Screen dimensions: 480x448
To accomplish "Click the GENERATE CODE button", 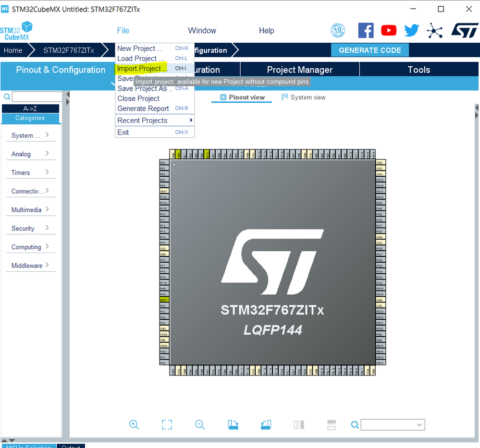I will [370, 50].
